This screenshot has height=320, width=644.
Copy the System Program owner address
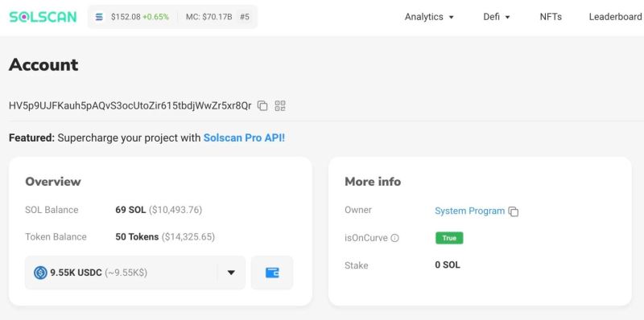pos(514,211)
